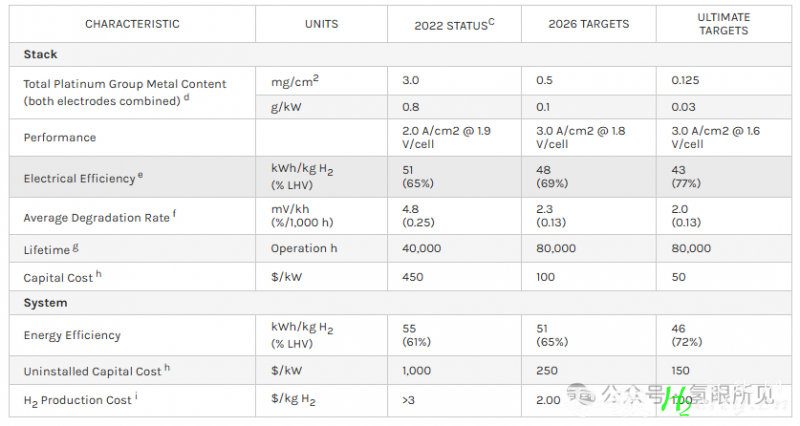This screenshot has width=800, height=426.
Task: Select the CHARACTERISTIC column header
Action: click(132, 24)
